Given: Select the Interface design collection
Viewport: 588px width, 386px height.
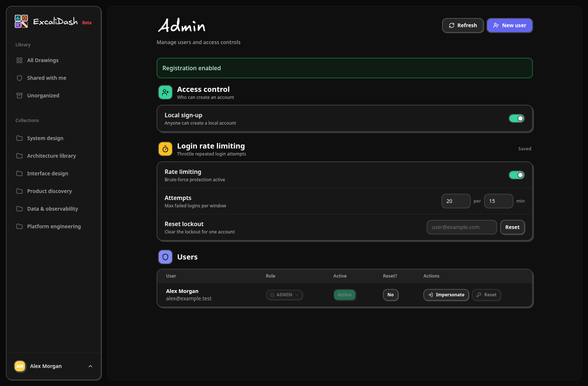Looking at the screenshot, I should (x=54, y=174).
